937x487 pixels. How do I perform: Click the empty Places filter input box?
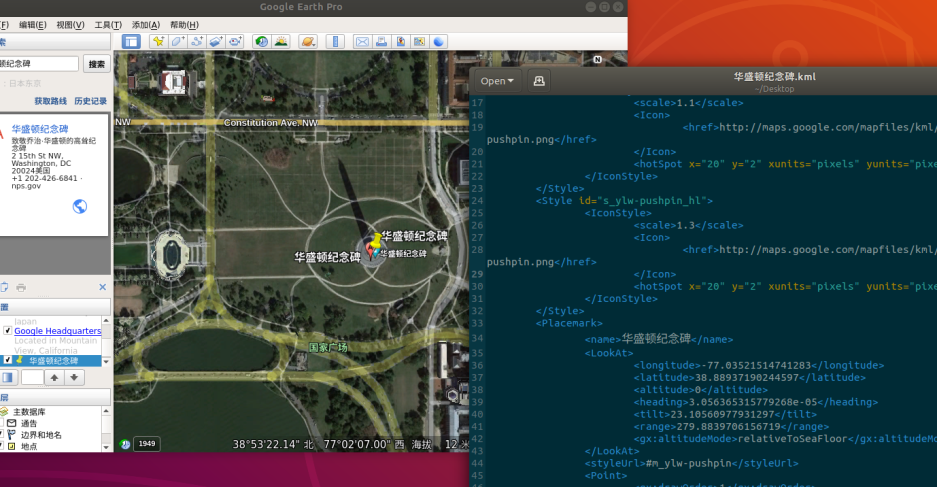(x=32, y=378)
